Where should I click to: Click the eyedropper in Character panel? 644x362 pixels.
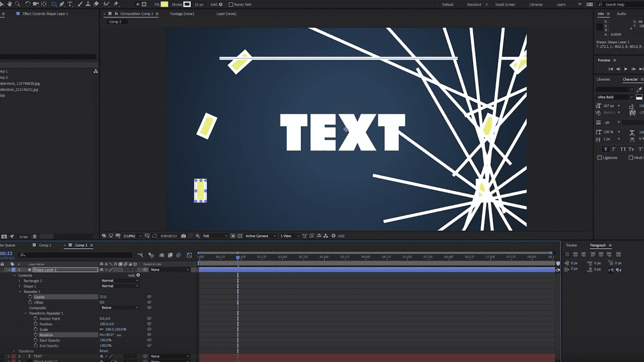639,89
